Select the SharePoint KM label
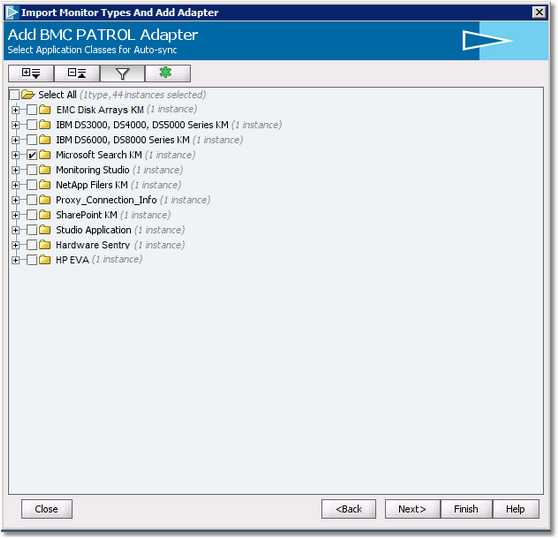The image size is (558, 539). [86, 215]
